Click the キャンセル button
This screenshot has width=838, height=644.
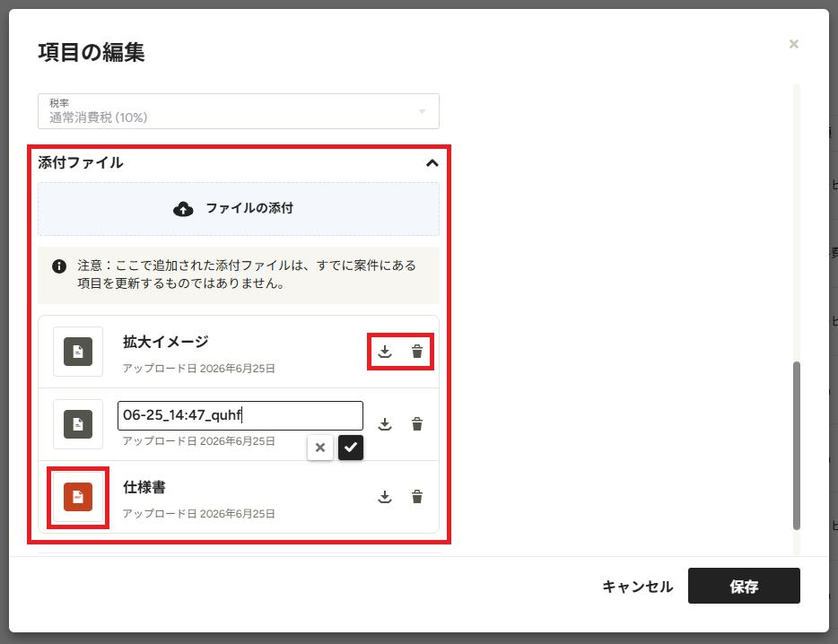(638, 587)
